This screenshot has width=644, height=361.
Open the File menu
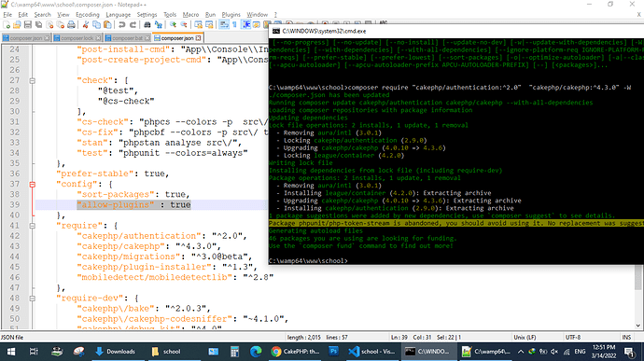click(7, 14)
